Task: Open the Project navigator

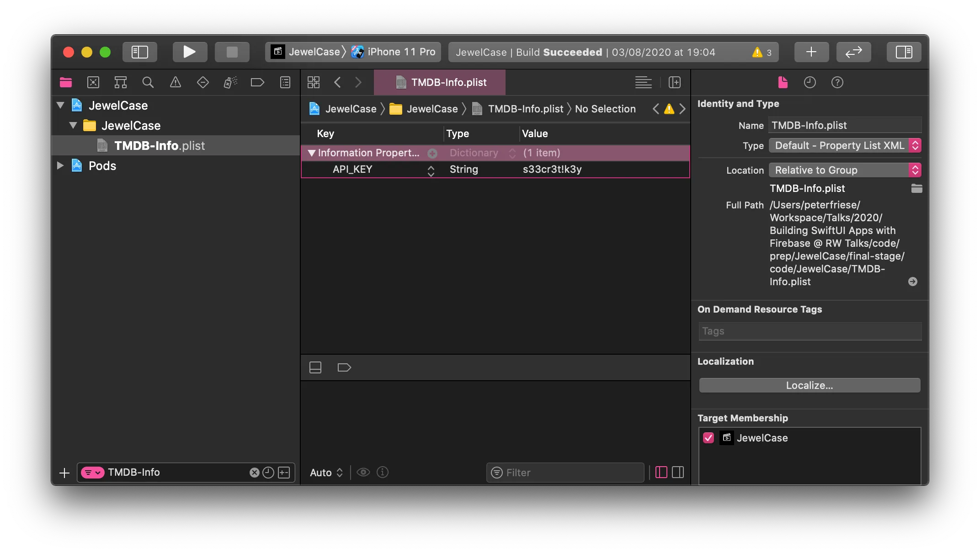Action: click(65, 82)
